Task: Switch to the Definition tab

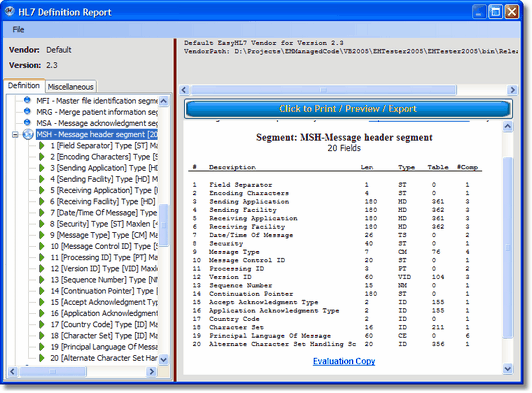Action: click(x=24, y=86)
